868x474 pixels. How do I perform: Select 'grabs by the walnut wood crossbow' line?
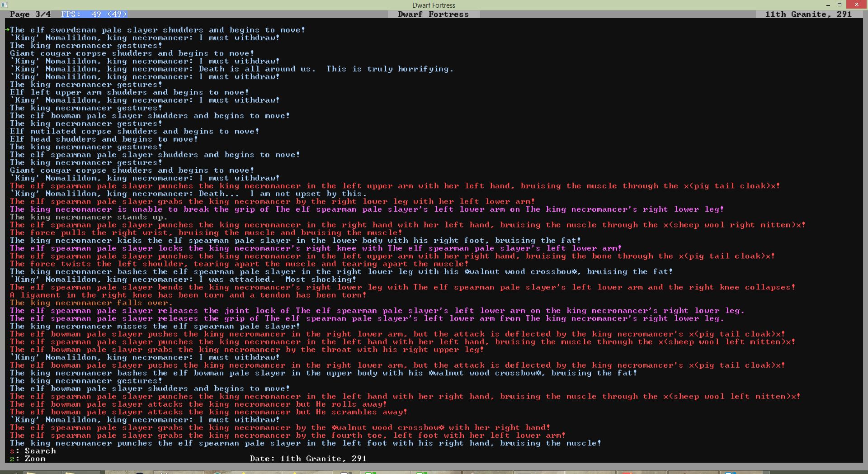tap(280, 428)
